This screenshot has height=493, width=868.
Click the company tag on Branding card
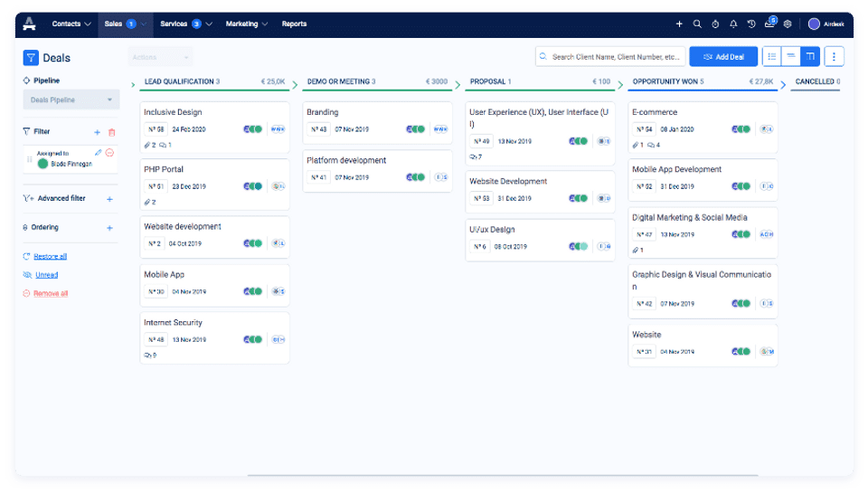point(440,129)
